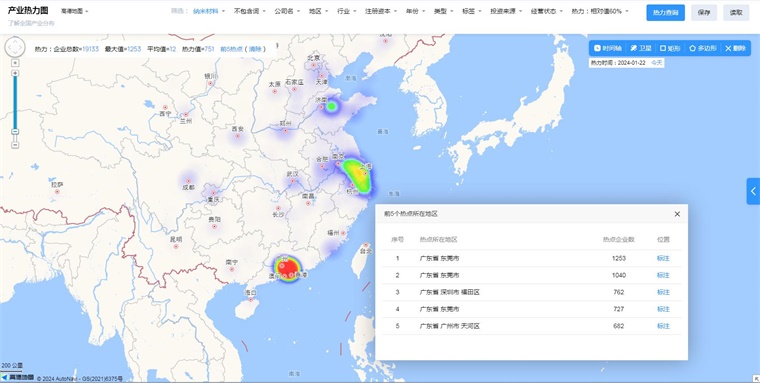The image size is (760, 383).
Task: Select the 矩形 rectangle selection tool
Action: point(670,48)
